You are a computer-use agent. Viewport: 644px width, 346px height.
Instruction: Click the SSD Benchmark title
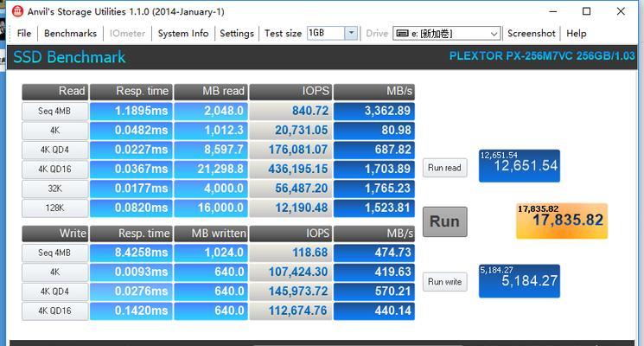(69, 57)
